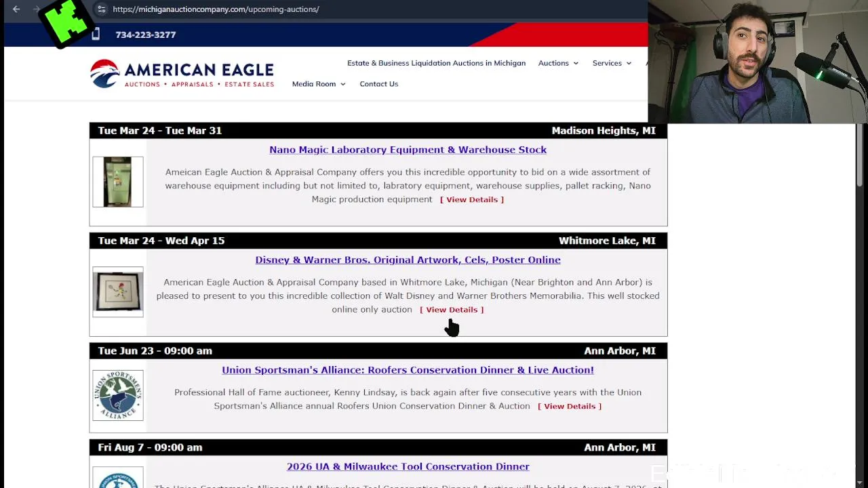Go to the Contact Us page
868x488 pixels.
point(378,84)
